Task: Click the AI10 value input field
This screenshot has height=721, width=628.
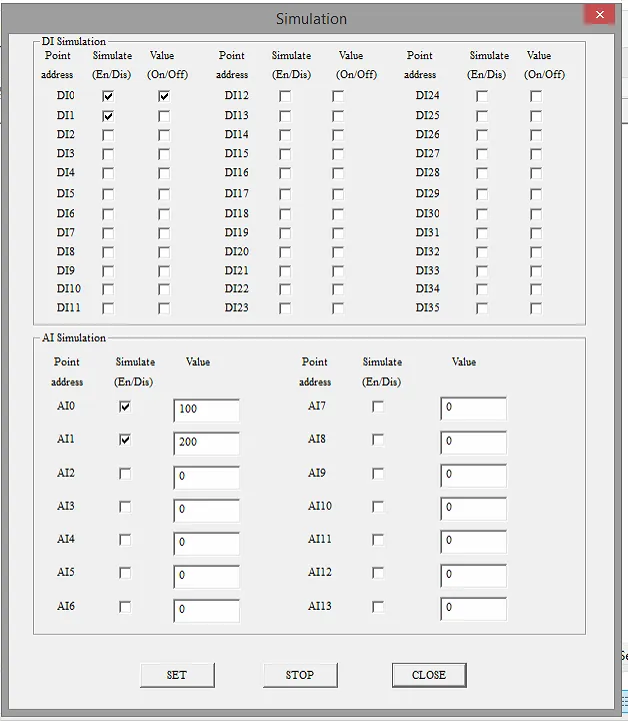Action: 474,509
